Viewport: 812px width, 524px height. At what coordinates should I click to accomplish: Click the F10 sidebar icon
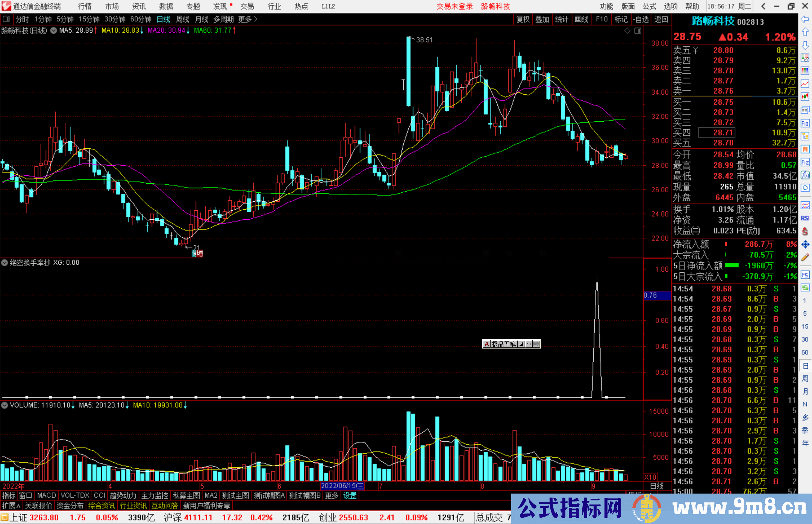[x=805, y=123]
